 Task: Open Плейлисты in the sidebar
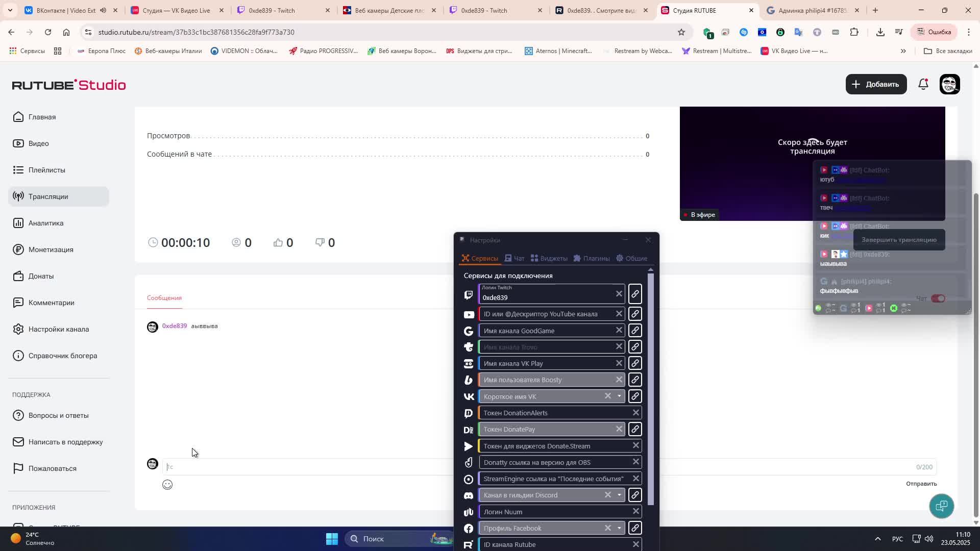59,170
